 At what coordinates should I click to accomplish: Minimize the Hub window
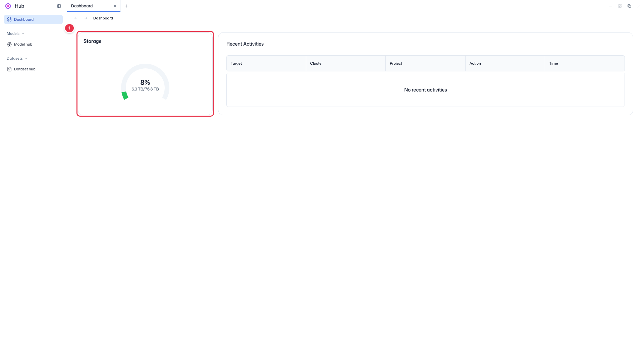coord(610,6)
